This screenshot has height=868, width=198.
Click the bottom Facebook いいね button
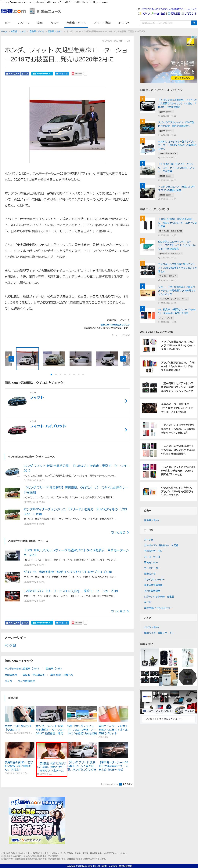coord(13,623)
